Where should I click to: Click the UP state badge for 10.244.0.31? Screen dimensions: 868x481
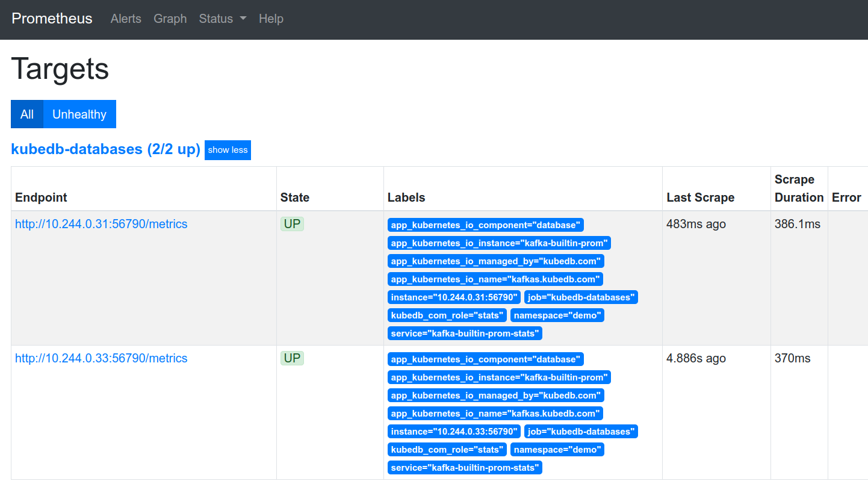tap(292, 224)
